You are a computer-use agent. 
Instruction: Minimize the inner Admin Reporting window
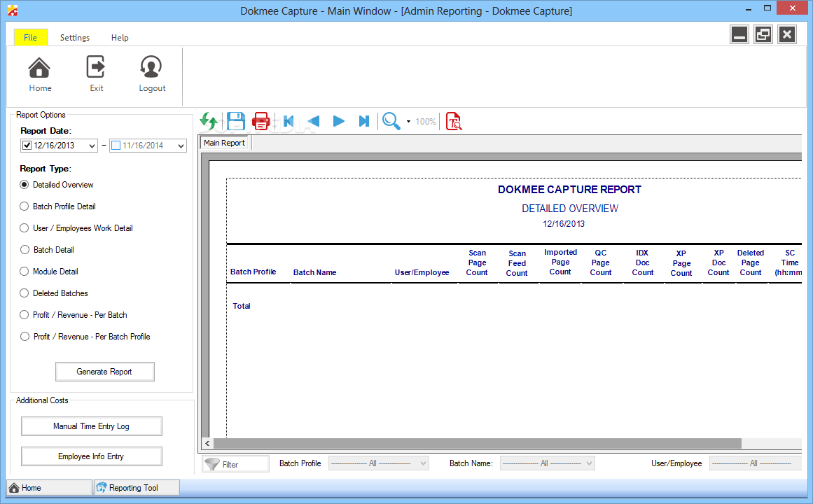pyautogui.click(x=739, y=35)
